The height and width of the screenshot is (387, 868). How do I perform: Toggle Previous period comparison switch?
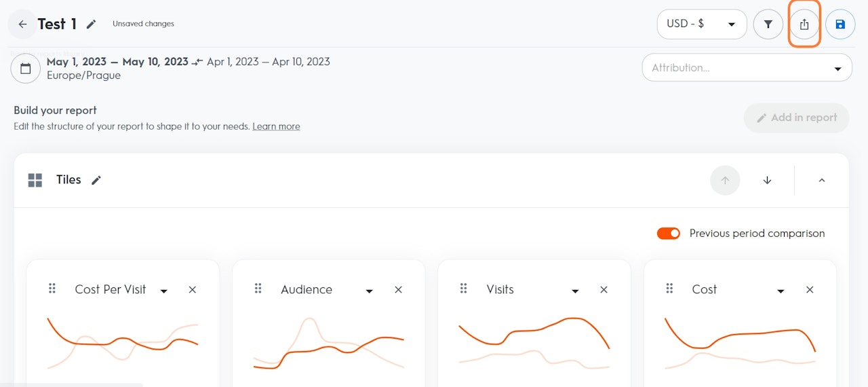[x=668, y=234]
